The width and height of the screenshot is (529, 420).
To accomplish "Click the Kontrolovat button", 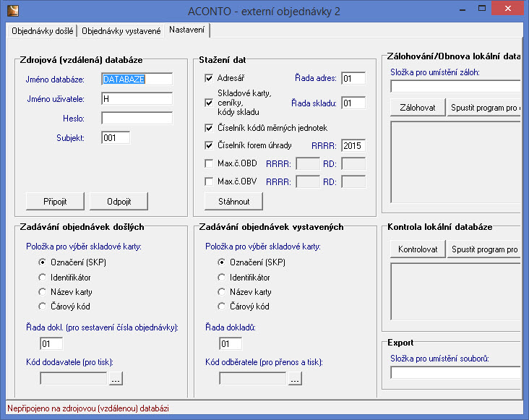I will click(418, 249).
